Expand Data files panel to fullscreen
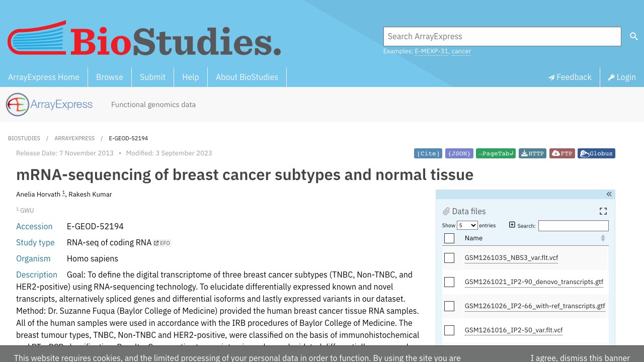 (603, 211)
